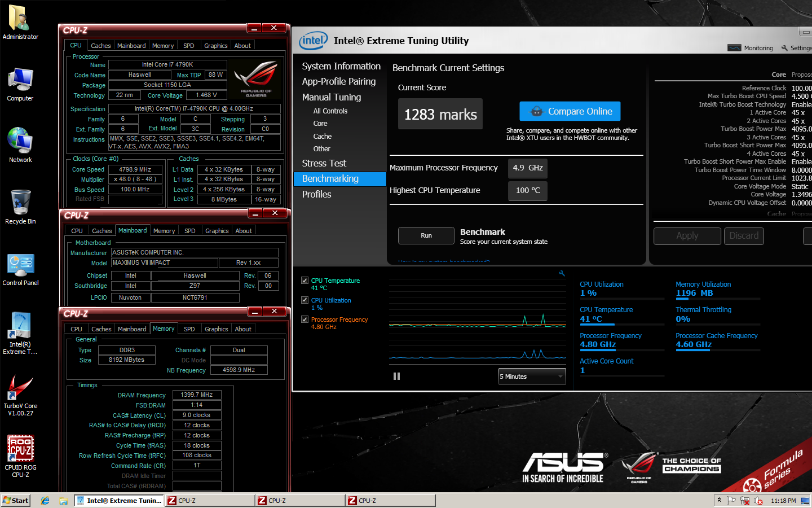
Task: Open Mainboard tab in the CPU-Z memory window
Action: point(132,329)
